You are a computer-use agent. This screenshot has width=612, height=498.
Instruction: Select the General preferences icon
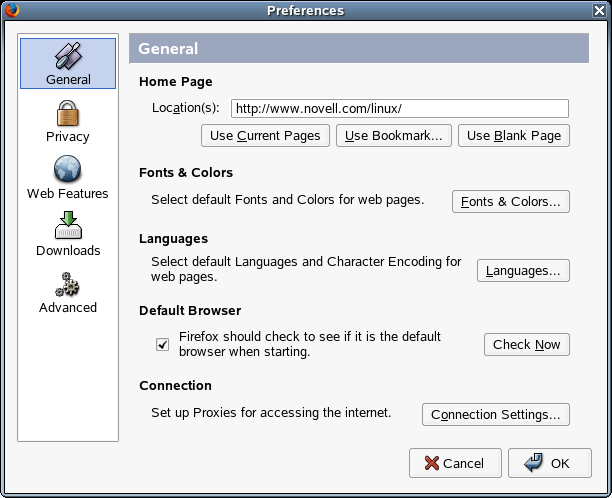(68, 63)
